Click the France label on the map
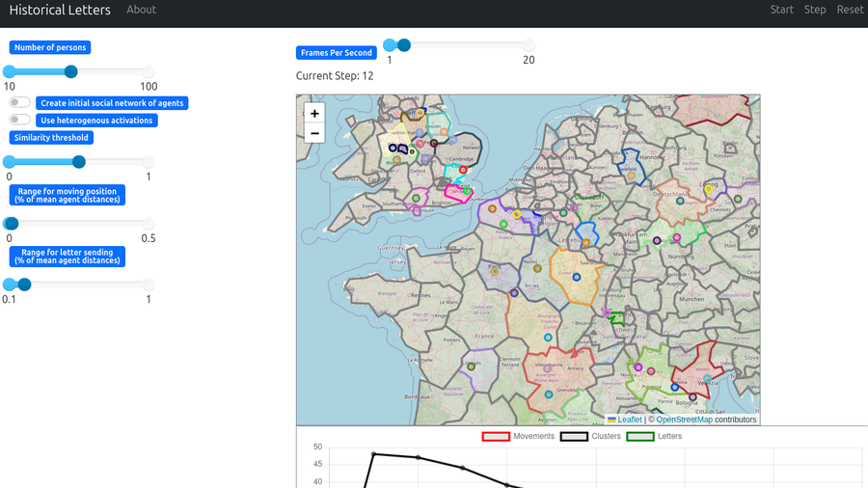Screen dimensions: 868x488 (484, 336)
